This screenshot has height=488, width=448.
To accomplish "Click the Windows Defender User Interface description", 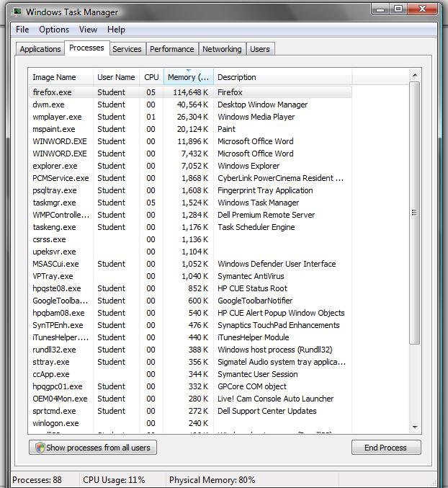I will pyautogui.click(x=277, y=264).
